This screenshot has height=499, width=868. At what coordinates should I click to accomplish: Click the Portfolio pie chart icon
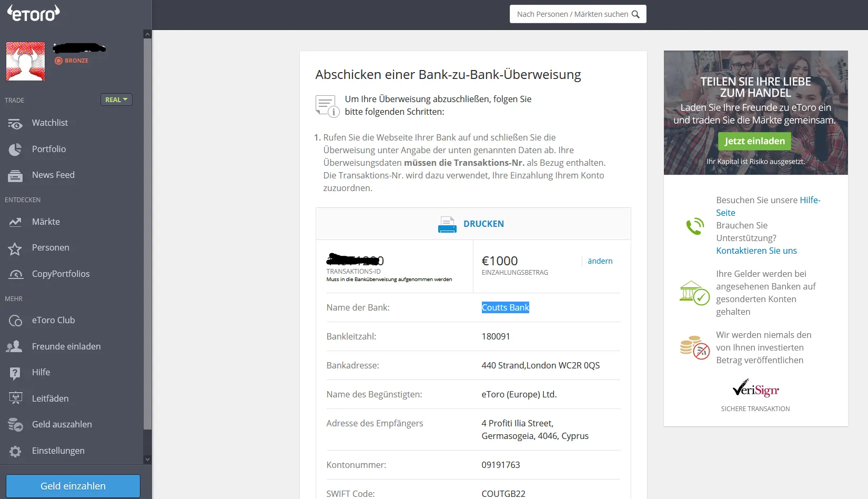[x=15, y=149]
